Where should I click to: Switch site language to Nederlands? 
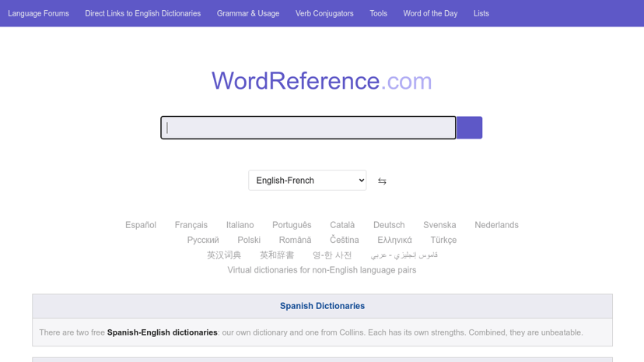(496, 225)
